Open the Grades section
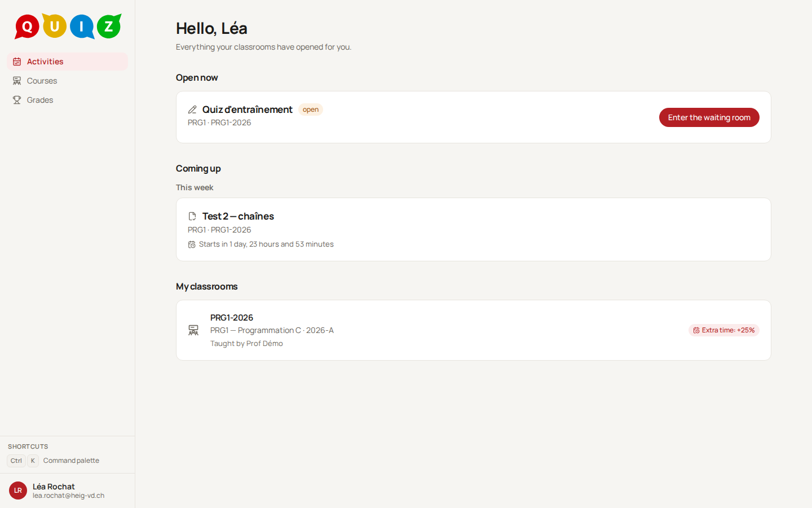Viewport: 812px width, 508px height. [68, 100]
